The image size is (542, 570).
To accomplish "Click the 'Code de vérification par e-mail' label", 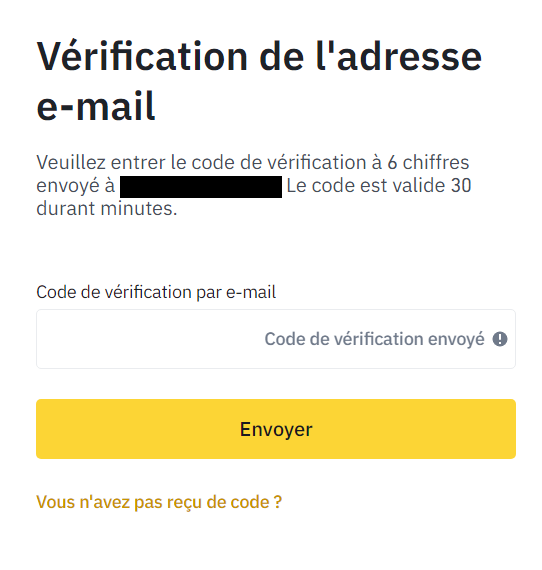I will [x=156, y=292].
